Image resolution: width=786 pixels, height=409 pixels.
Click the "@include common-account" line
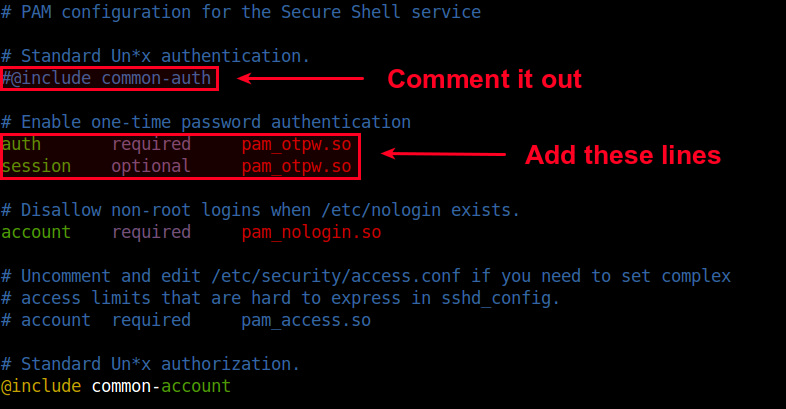[x=116, y=386]
